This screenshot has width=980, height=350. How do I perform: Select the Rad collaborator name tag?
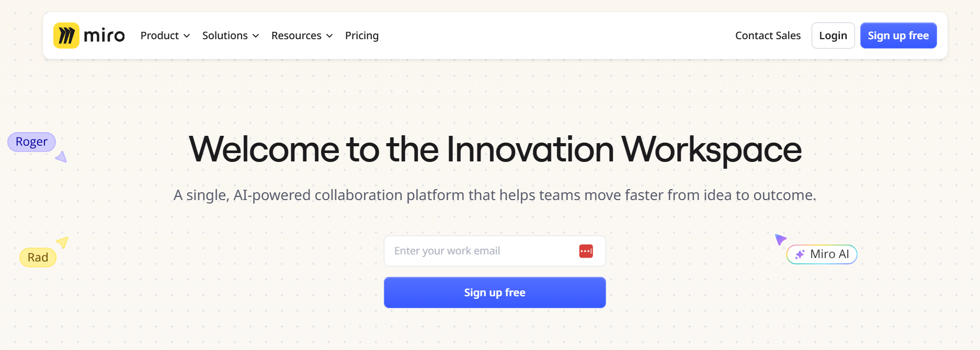pyautogui.click(x=37, y=257)
